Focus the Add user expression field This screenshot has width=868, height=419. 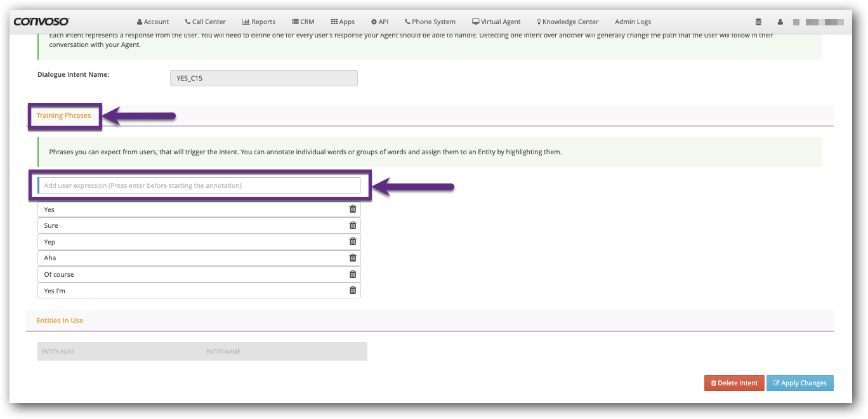tap(200, 185)
